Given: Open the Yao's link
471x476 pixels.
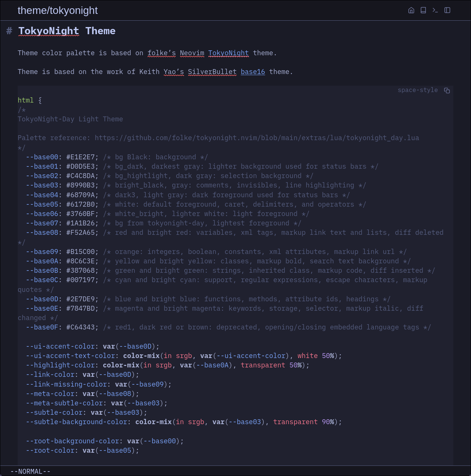Looking at the screenshot, I should click(x=174, y=72).
